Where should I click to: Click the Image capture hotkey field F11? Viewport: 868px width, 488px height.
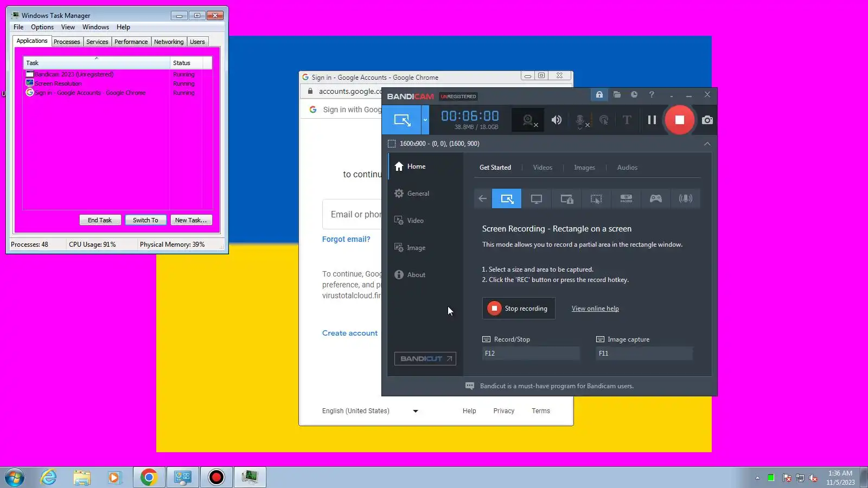coord(644,354)
